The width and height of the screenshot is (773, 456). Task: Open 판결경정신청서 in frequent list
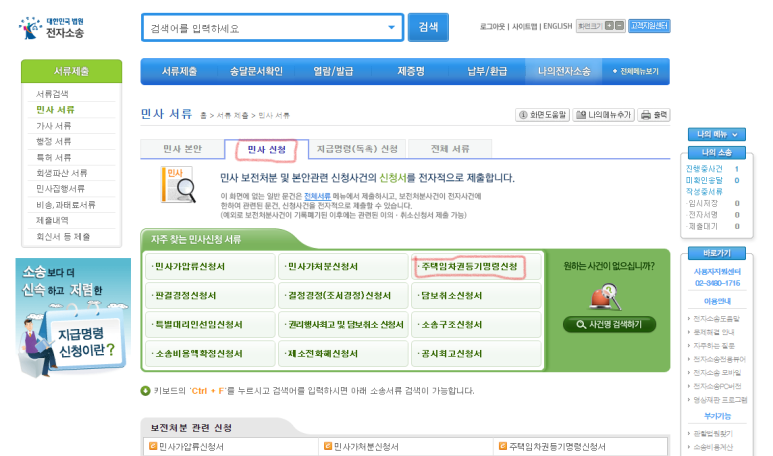pos(210,296)
